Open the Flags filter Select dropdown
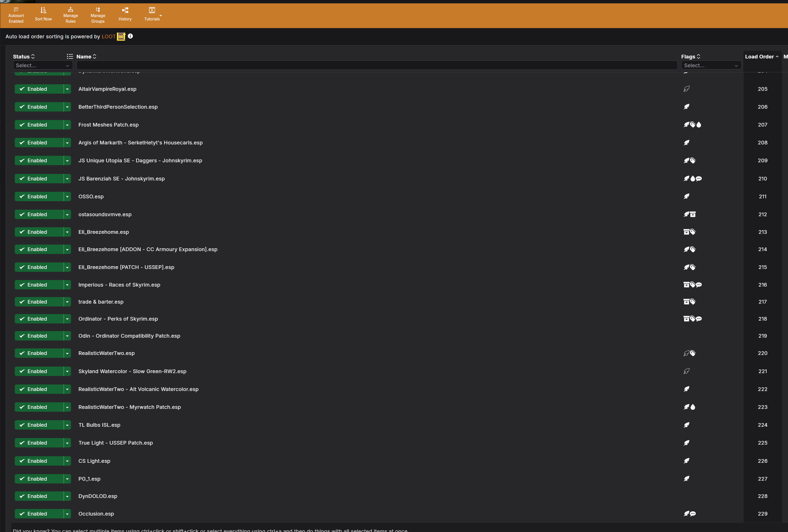The width and height of the screenshot is (788, 532). [x=711, y=65]
